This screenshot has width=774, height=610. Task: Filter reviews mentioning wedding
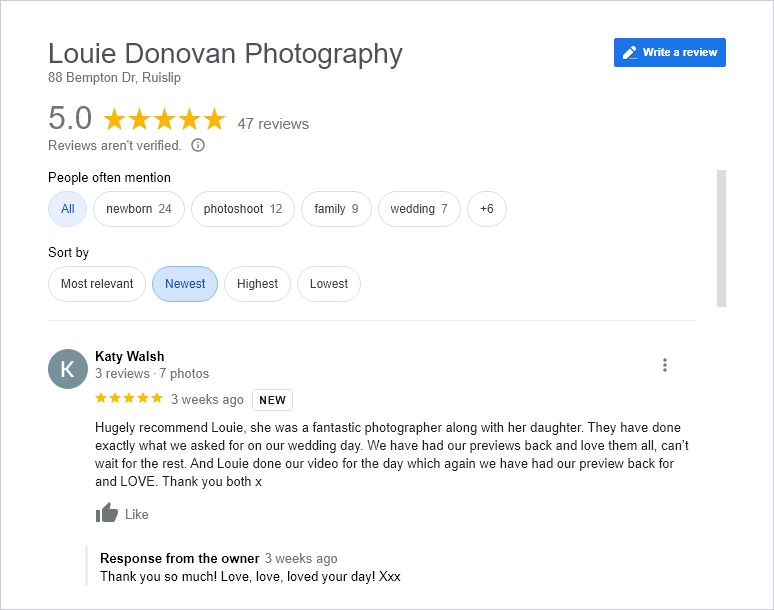coord(419,209)
